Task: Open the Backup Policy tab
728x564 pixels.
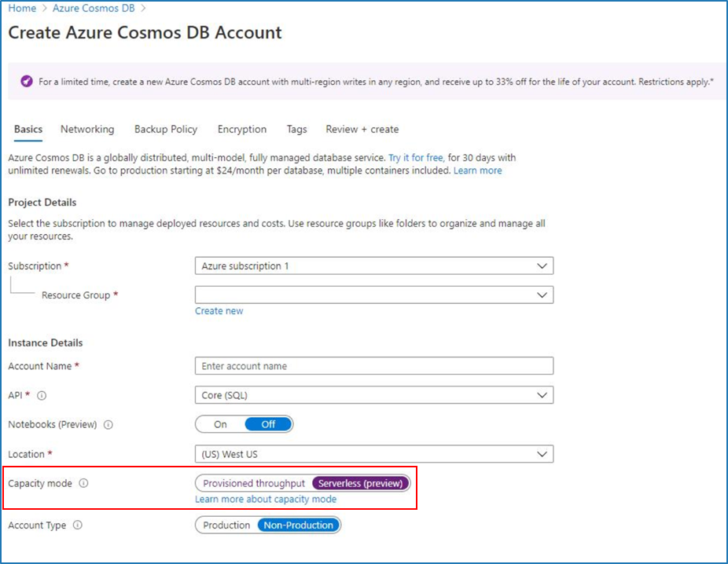Action: (166, 130)
